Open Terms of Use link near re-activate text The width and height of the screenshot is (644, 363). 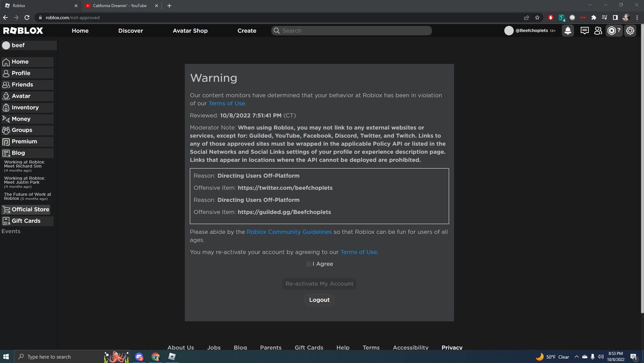pyautogui.click(x=358, y=252)
